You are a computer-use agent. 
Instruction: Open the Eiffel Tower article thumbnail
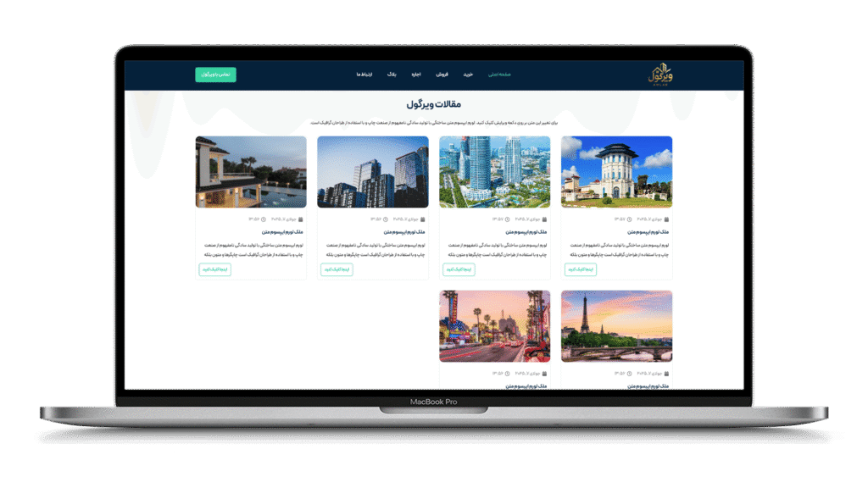click(616, 326)
